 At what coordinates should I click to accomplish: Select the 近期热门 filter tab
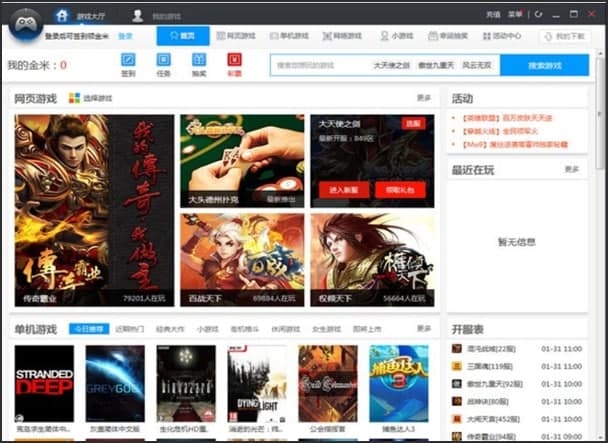(130, 329)
